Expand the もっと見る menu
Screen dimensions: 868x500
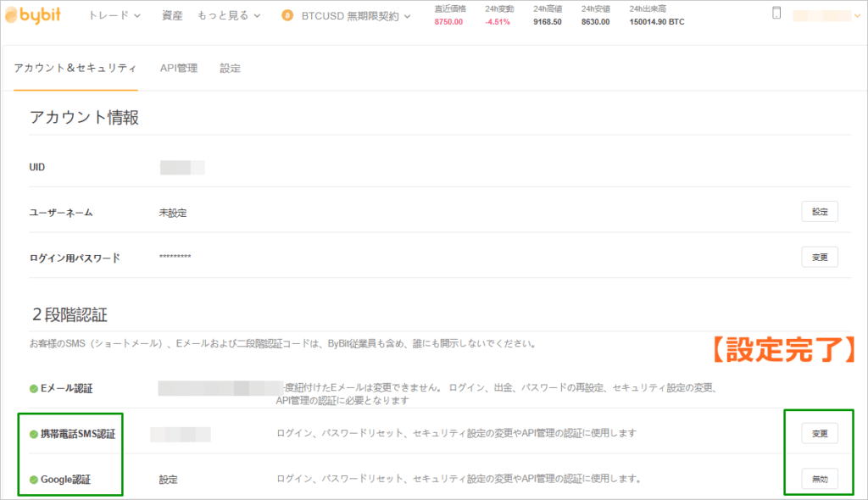pyautogui.click(x=229, y=16)
